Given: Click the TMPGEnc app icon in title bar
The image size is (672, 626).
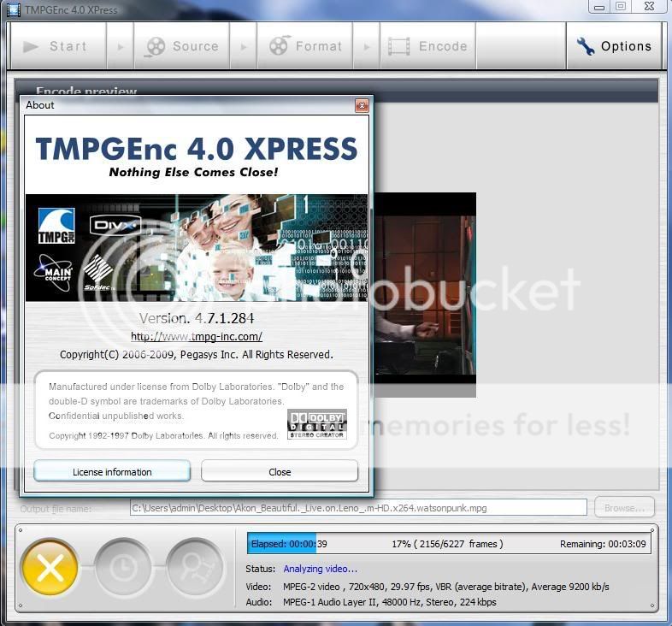Looking at the screenshot, I should (x=14, y=9).
